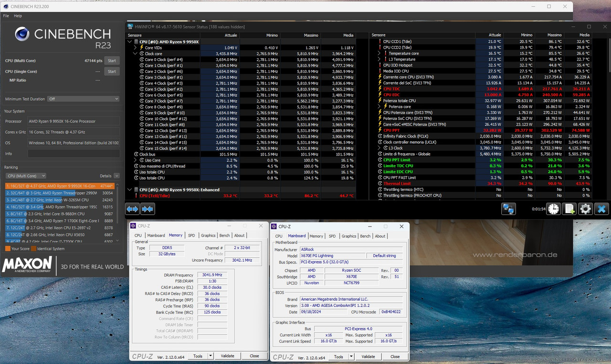The image size is (611, 364).
Task: Click the icon beside Infinity Fabric Clock (FCLK)
Action: (380, 136)
